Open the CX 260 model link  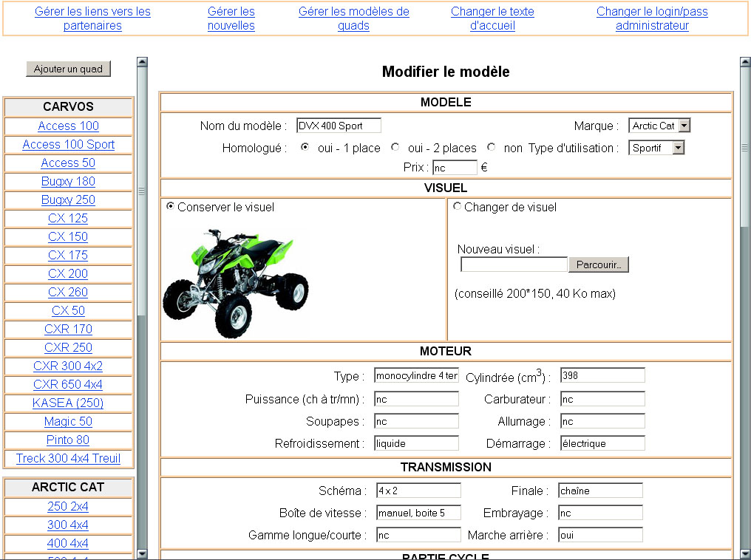68,292
